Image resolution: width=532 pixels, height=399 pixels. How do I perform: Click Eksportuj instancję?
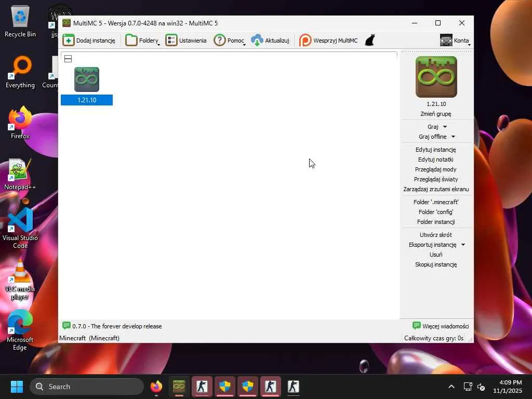(432, 245)
